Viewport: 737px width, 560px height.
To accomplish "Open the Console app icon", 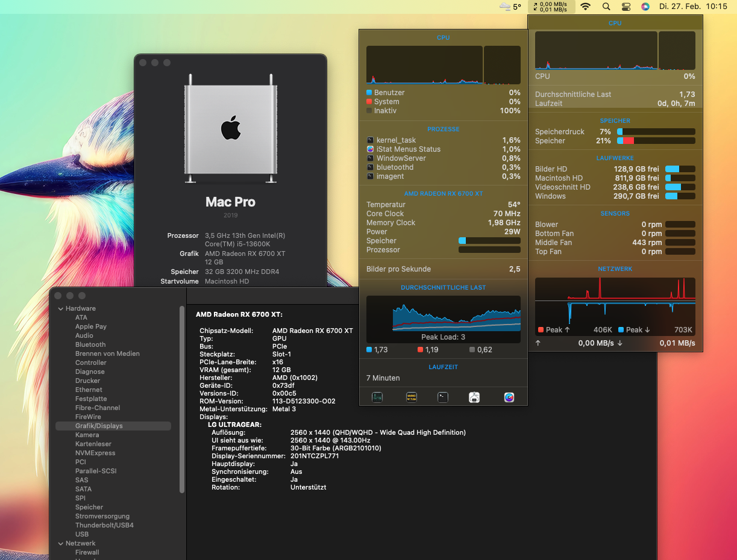I will (x=412, y=397).
